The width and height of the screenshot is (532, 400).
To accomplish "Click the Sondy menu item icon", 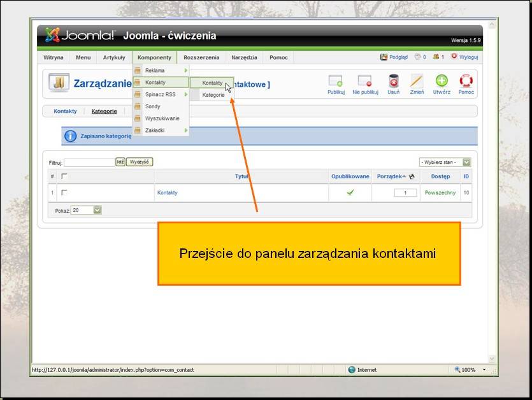I will (138, 106).
